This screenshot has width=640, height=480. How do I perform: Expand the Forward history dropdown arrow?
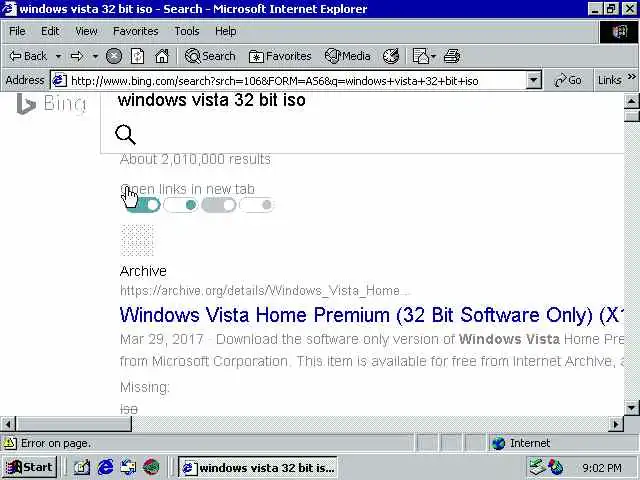[95, 56]
